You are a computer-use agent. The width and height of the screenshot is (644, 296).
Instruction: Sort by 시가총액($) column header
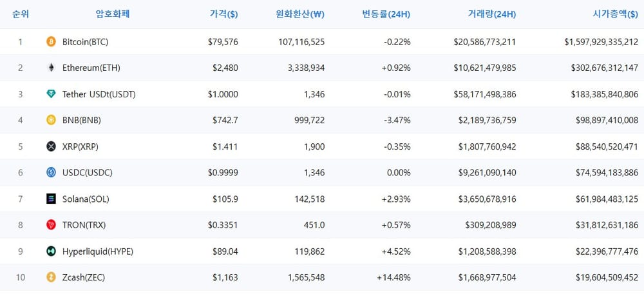[615, 14]
